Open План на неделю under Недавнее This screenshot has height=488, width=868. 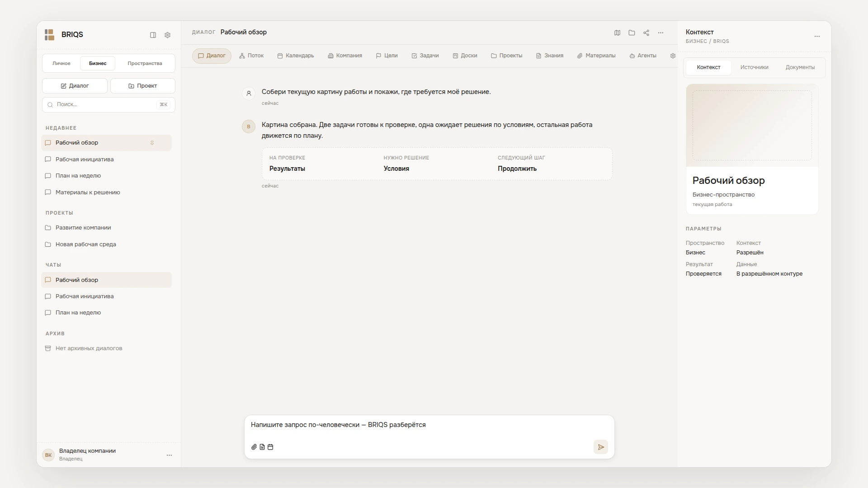pos(106,176)
